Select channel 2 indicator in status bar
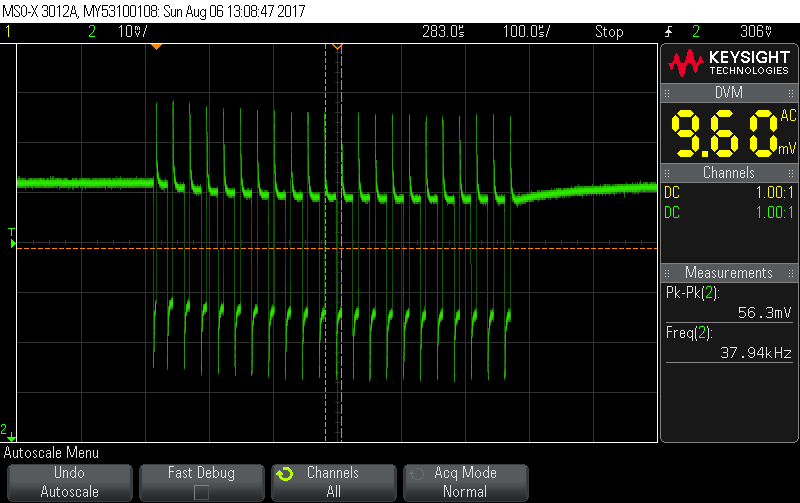 pos(92,32)
